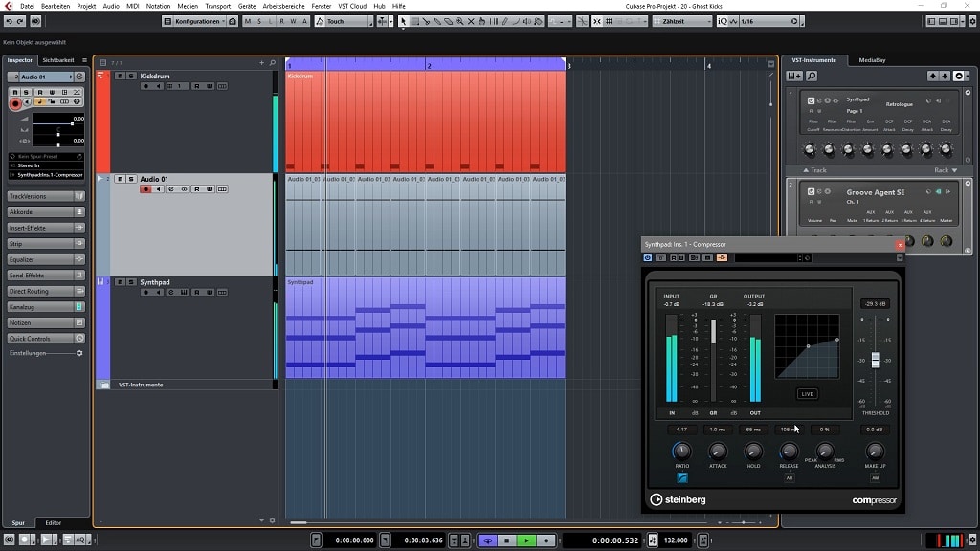Select the Split scissors tool
Viewport: 980px width, 551px height.
coord(426,21)
